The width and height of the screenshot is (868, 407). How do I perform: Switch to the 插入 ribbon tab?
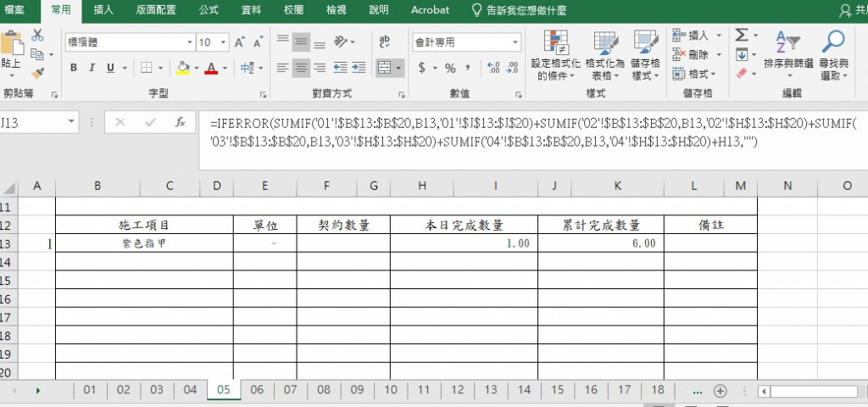pos(103,10)
